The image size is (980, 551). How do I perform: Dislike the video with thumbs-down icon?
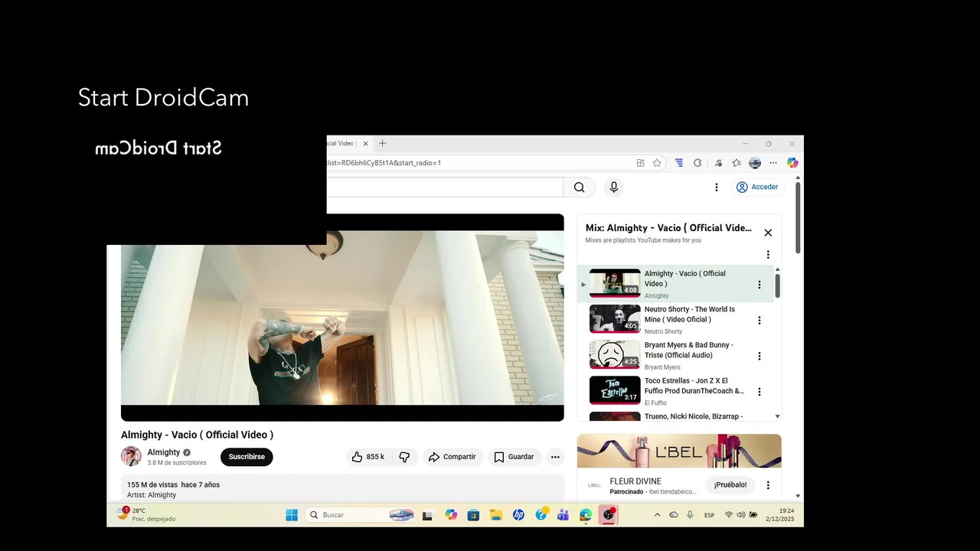click(x=404, y=457)
